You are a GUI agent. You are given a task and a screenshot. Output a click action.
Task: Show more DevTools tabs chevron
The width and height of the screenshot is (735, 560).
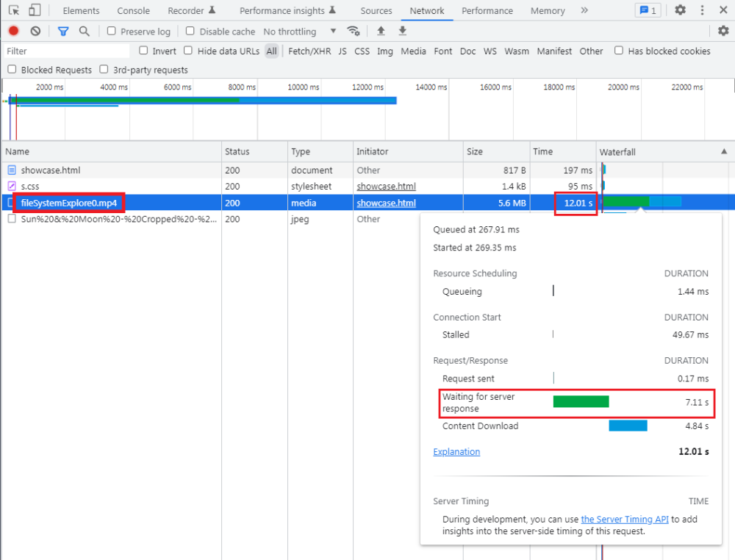click(584, 10)
